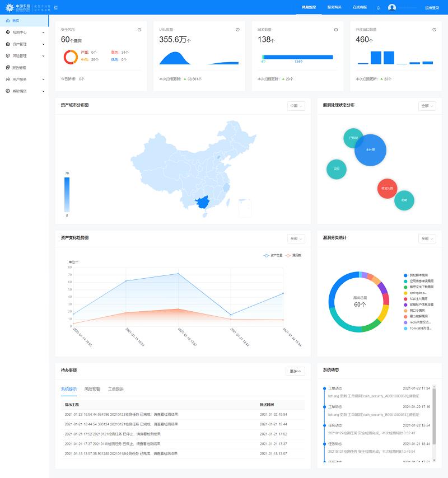The image size is (448, 478).
Task: Click the globe icon beside 检测中心
Action: 8,32
